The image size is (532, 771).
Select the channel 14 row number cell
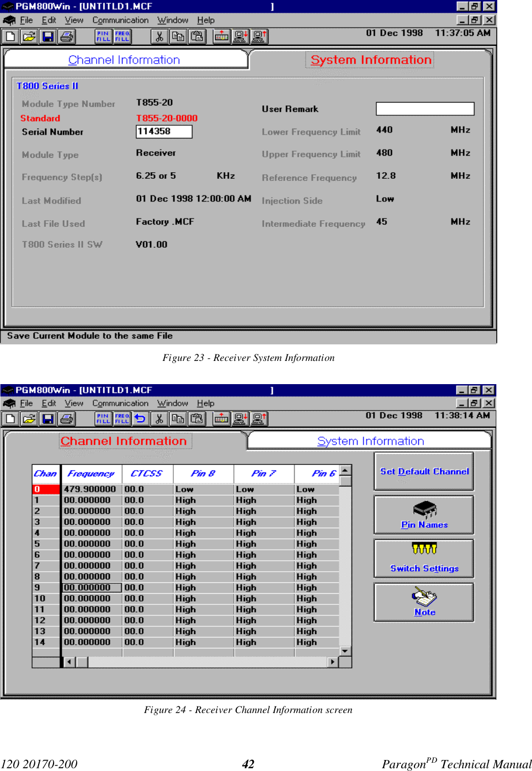point(46,642)
